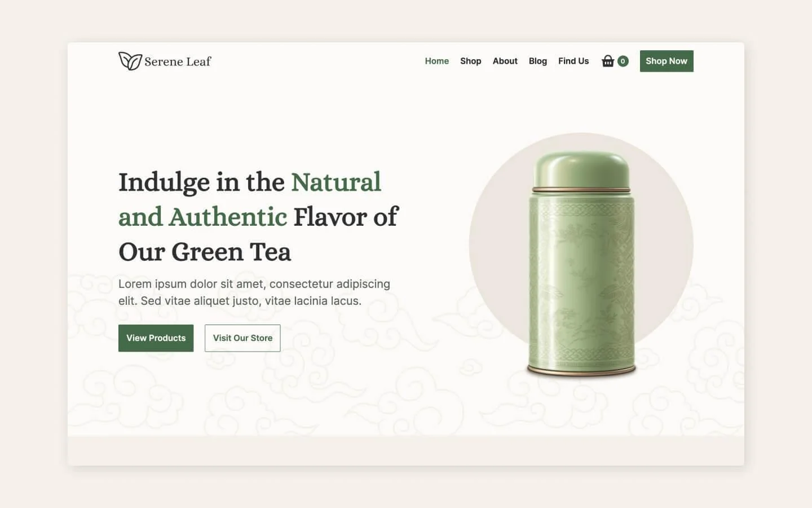Select Find Us in the navigation
This screenshot has height=508, width=812.
pyautogui.click(x=573, y=61)
